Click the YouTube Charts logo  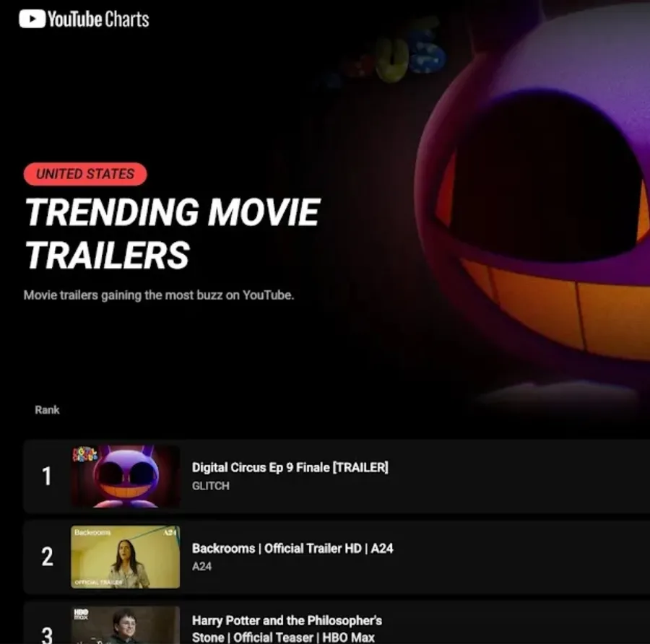tap(84, 19)
